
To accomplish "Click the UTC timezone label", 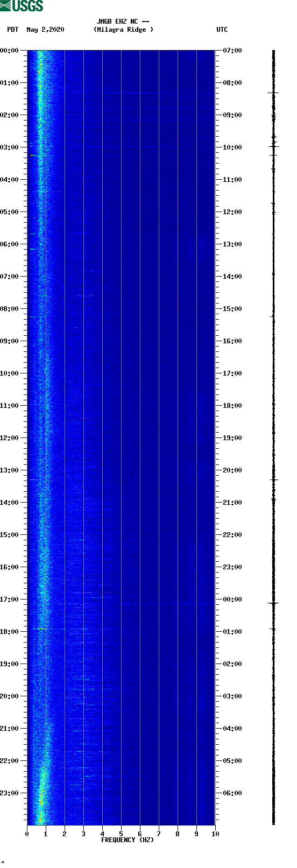I will pyautogui.click(x=222, y=30).
